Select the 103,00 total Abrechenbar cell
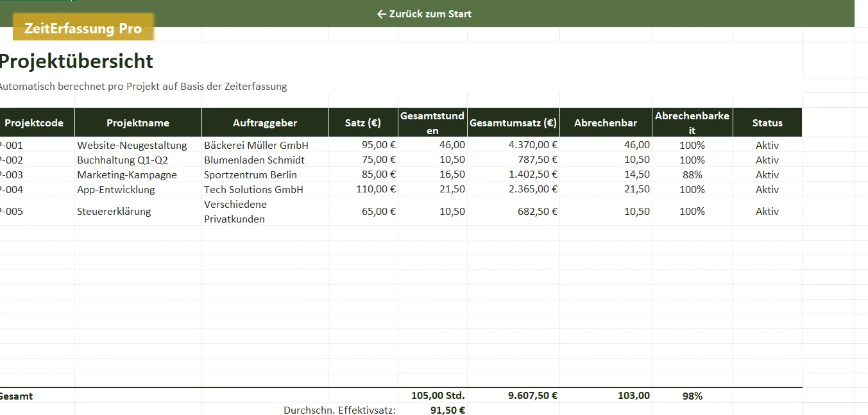 tap(606, 396)
